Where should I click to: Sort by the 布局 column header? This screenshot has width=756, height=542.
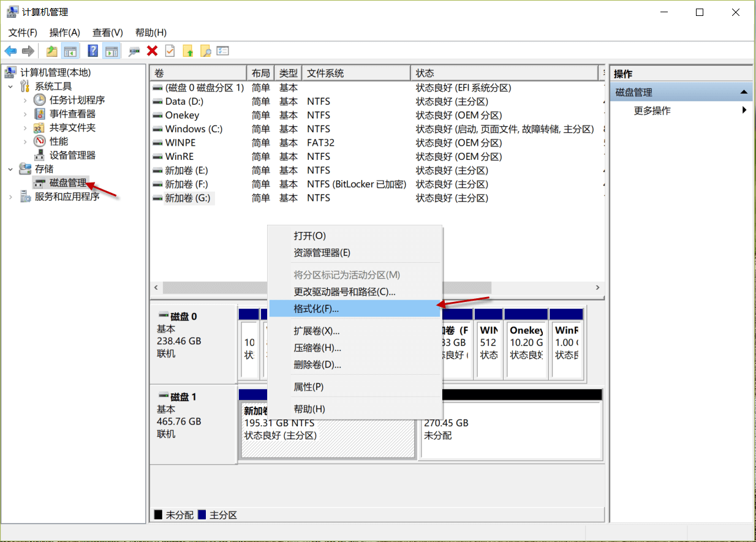[260, 73]
